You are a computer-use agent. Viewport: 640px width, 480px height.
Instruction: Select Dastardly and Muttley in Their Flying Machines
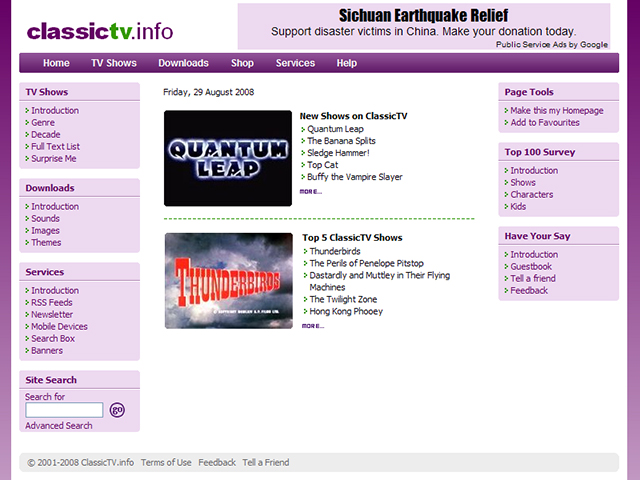pos(380,281)
